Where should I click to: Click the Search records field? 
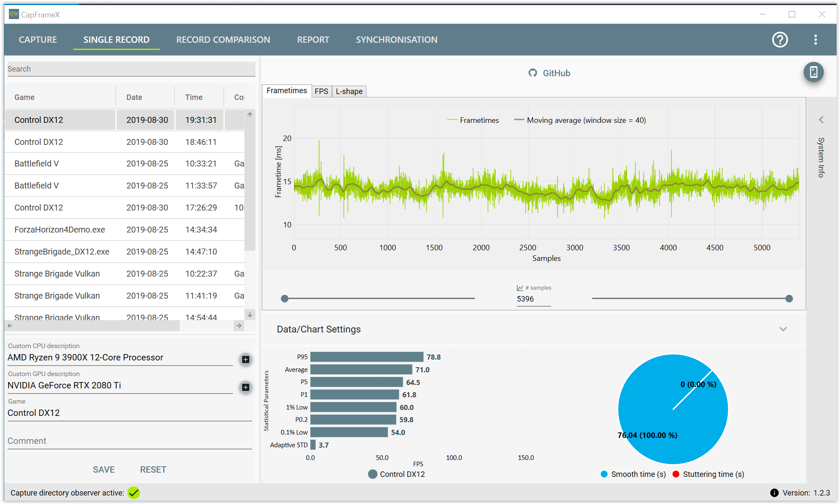tap(131, 69)
